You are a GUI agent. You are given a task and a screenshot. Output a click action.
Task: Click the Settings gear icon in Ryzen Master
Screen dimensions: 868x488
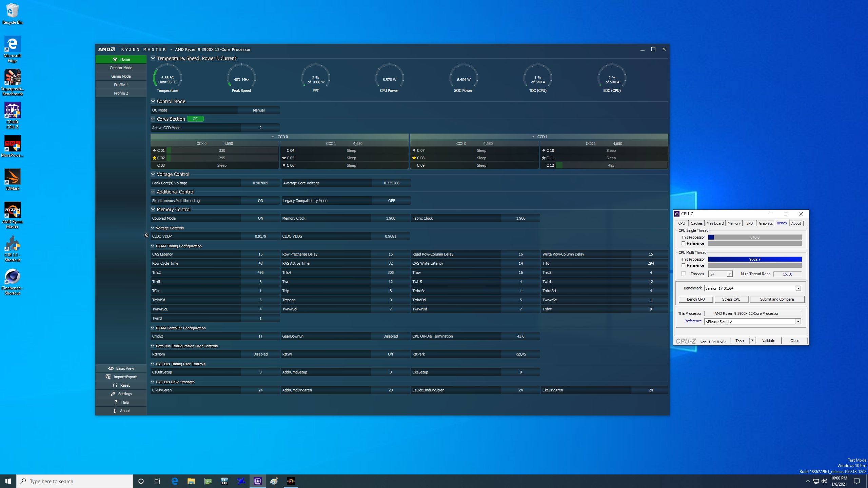point(113,394)
